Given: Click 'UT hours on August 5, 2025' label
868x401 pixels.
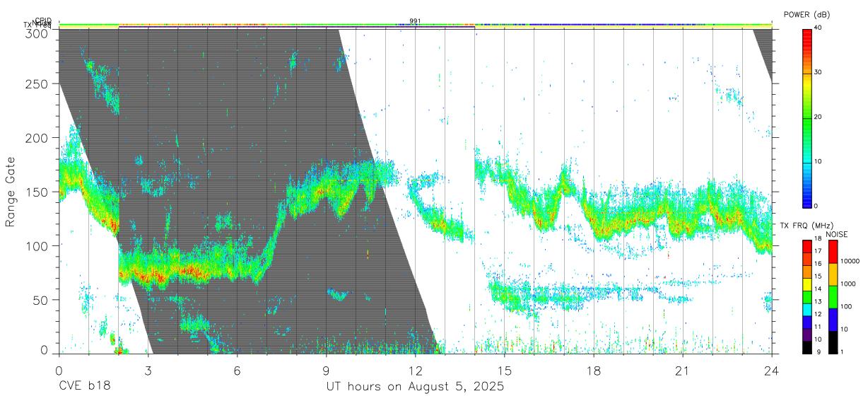Looking at the screenshot, I should (415, 387).
